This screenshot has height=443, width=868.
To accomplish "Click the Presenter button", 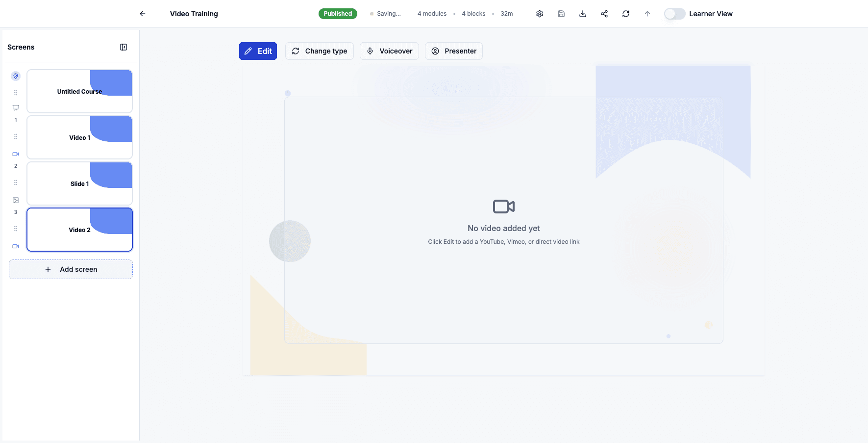I will pos(454,51).
